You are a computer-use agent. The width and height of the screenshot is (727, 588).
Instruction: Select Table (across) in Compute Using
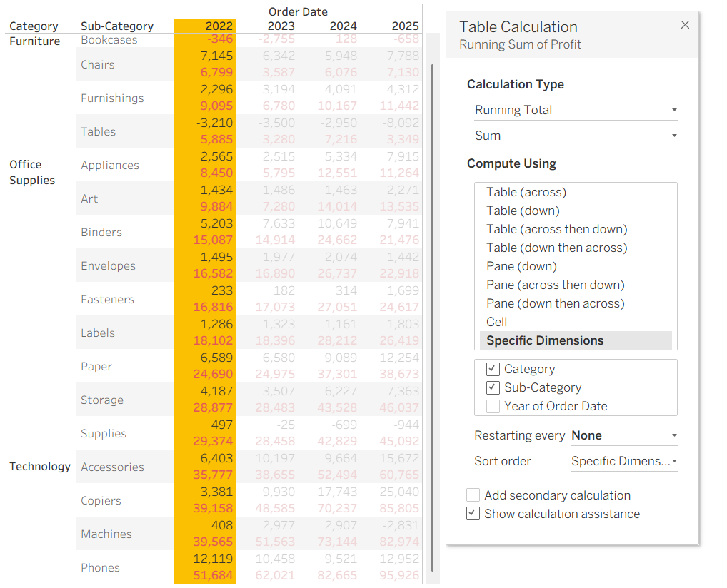coord(526,192)
